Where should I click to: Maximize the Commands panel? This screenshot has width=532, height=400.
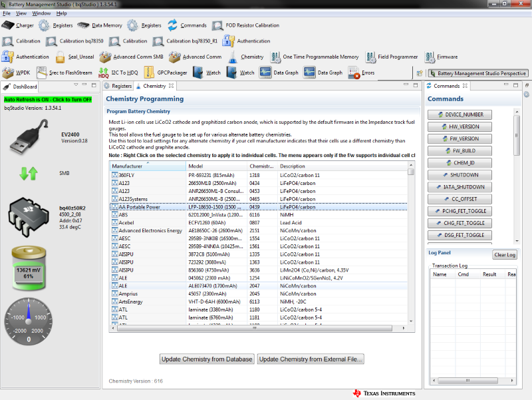[x=516, y=85]
